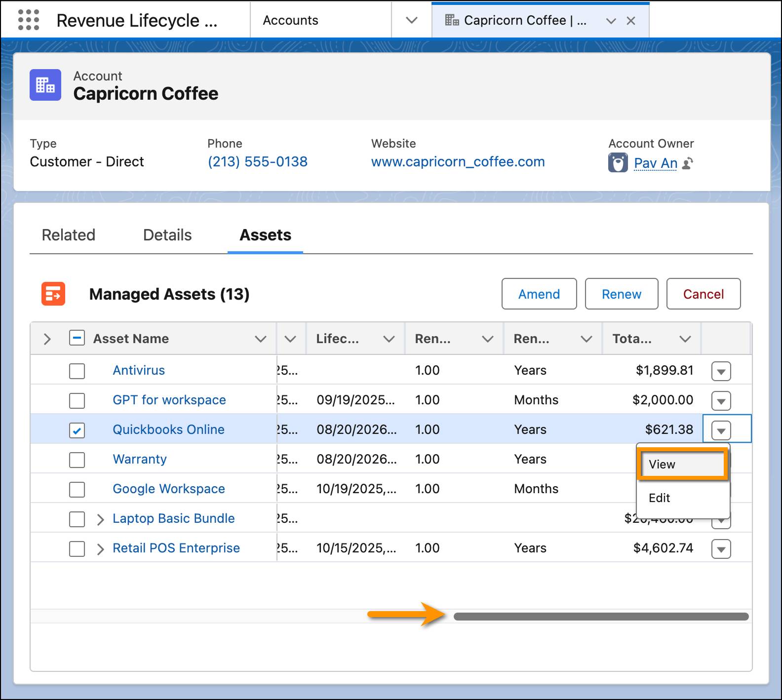The image size is (782, 700).
Task: Click the Account building icon in header
Action: tap(45, 85)
